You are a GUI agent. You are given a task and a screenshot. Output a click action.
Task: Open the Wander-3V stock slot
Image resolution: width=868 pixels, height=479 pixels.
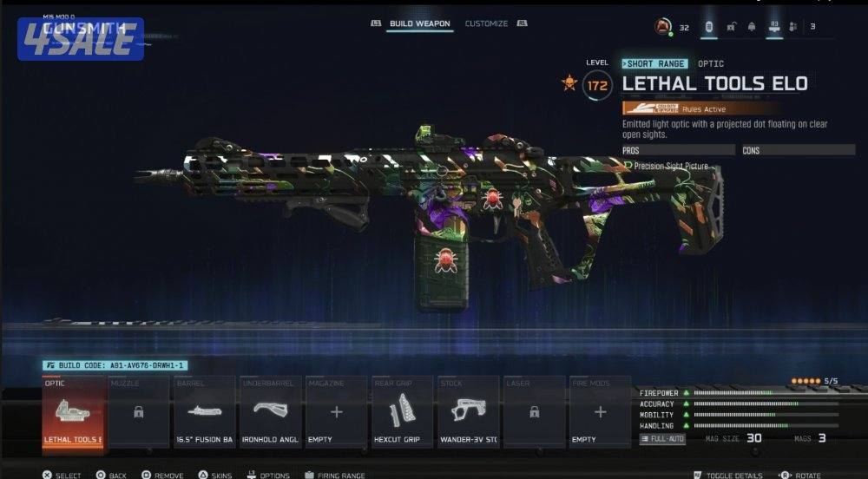pos(469,411)
